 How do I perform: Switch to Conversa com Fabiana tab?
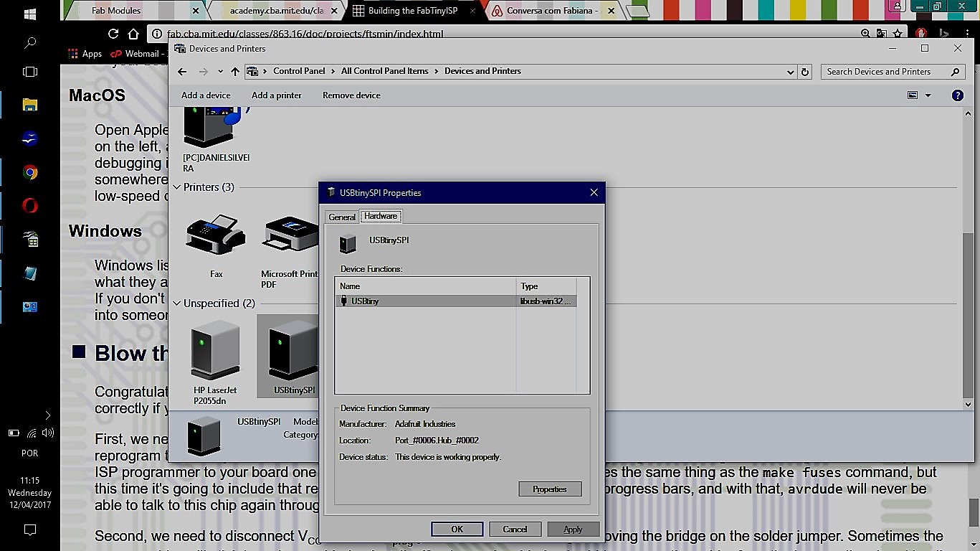tap(552, 11)
